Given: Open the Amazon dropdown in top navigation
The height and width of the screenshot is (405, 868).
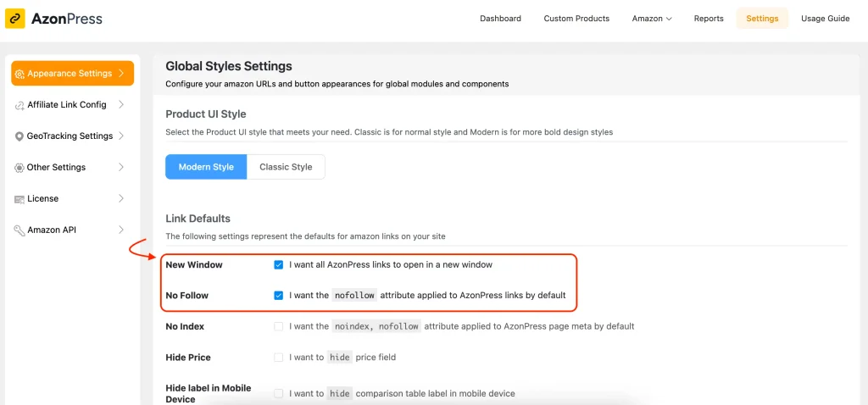Looking at the screenshot, I should coord(652,19).
